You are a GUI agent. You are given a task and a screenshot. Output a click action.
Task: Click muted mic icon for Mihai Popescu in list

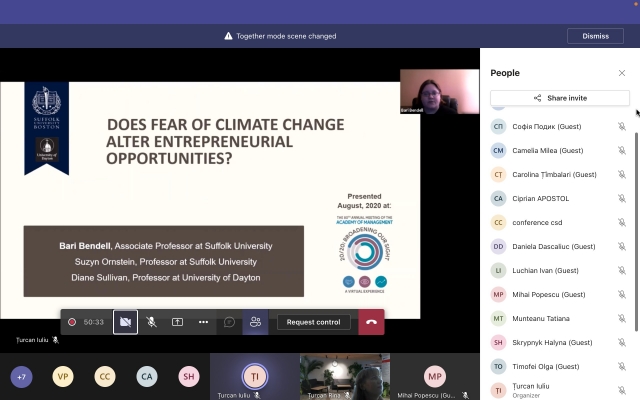pyautogui.click(x=622, y=294)
